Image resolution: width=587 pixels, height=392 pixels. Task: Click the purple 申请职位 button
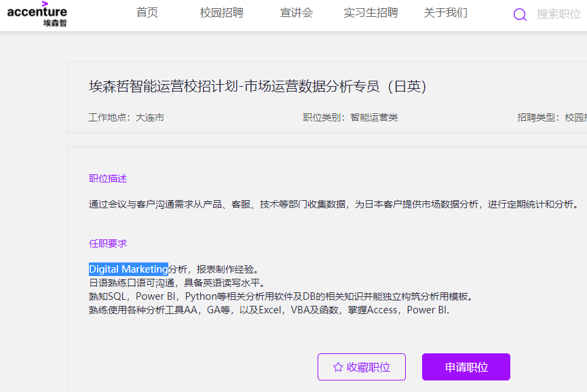[466, 367]
